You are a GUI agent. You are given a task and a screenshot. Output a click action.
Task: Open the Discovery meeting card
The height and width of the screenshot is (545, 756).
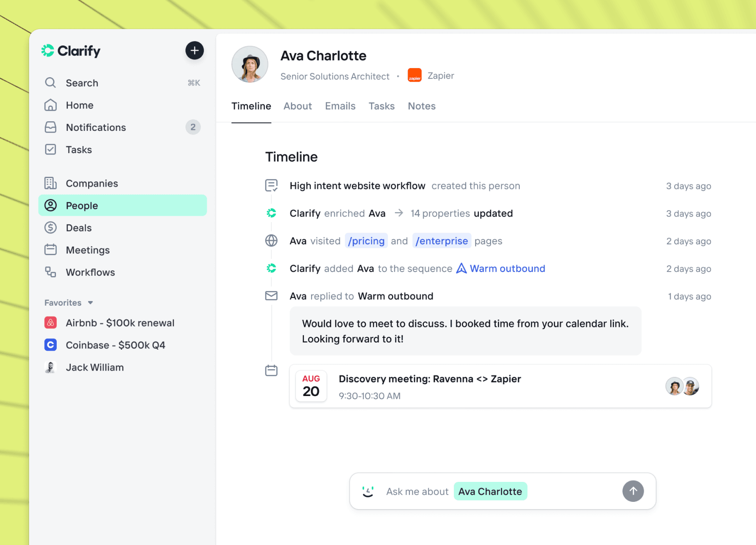click(x=500, y=386)
